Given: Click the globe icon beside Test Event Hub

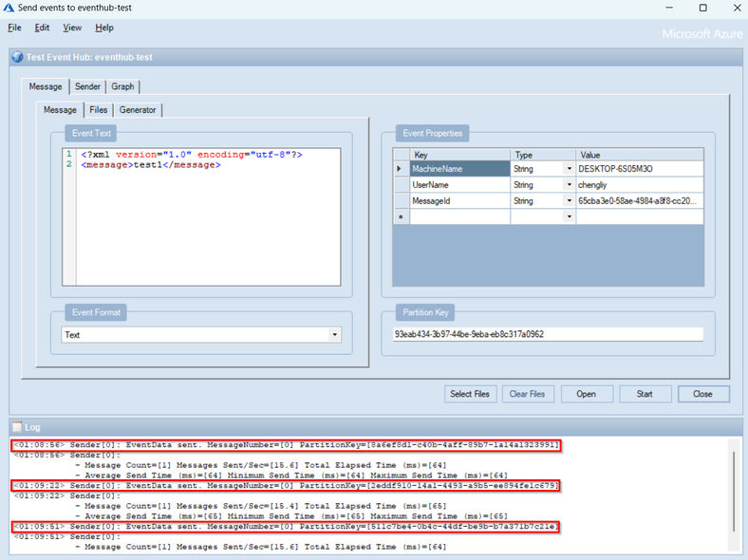Looking at the screenshot, I should pyautogui.click(x=18, y=57).
